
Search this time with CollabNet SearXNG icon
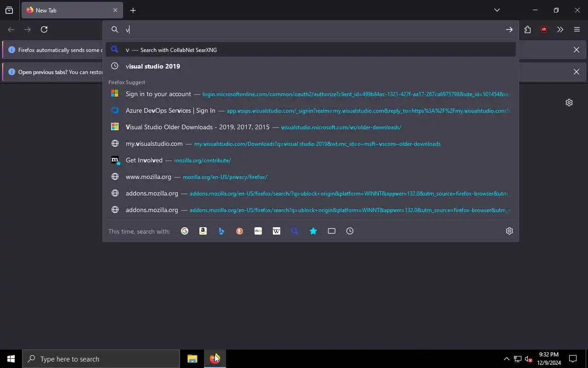[x=295, y=231]
